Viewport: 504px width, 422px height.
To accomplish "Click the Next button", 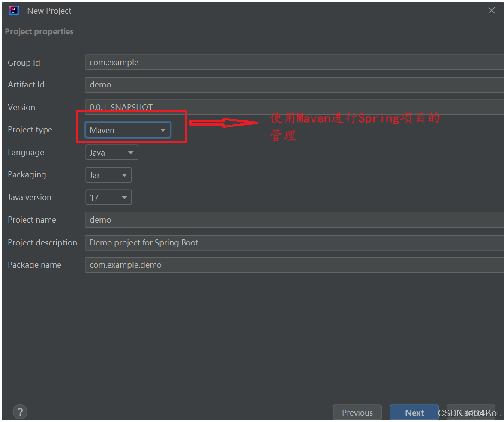I will pos(414,412).
